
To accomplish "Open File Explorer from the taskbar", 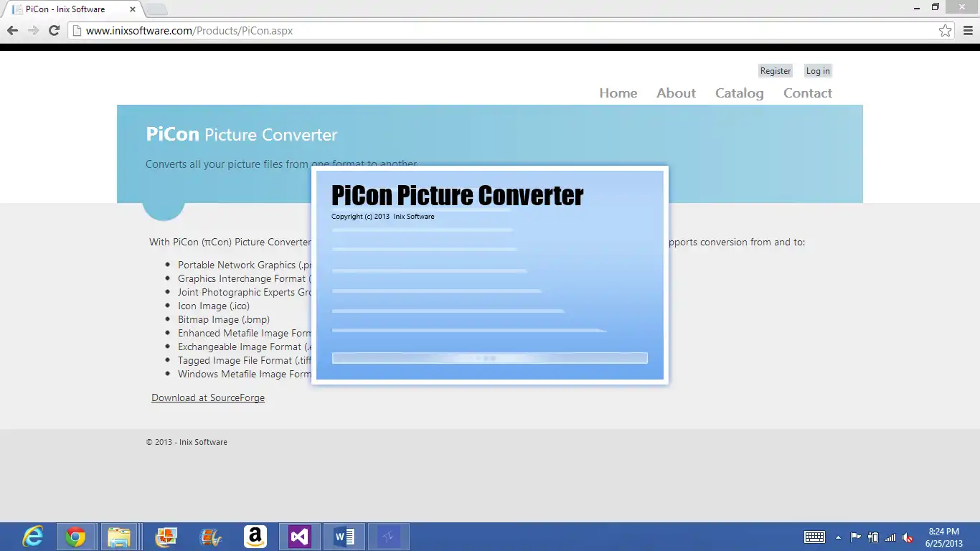I will 119,537.
